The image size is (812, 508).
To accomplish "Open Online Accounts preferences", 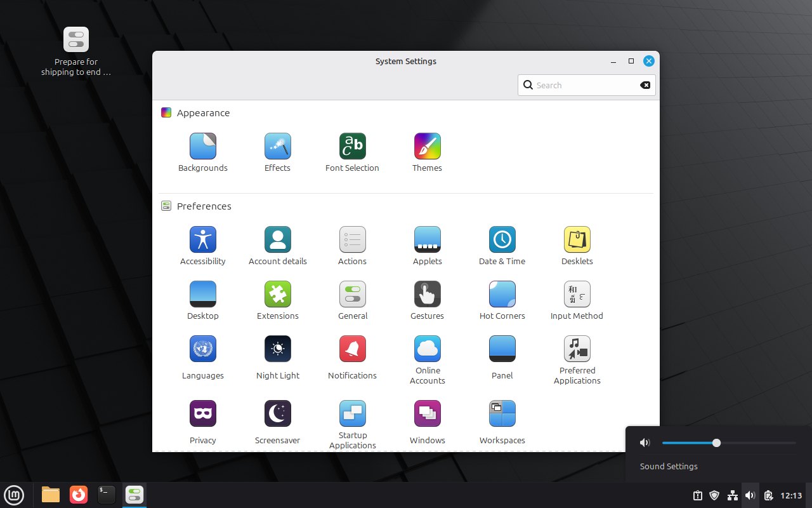I will tap(428, 360).
